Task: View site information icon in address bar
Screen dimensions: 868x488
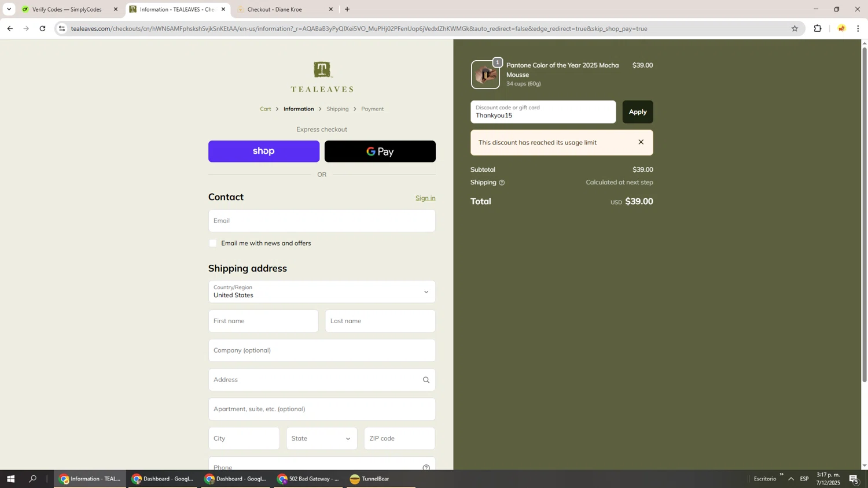Action: 62,28
